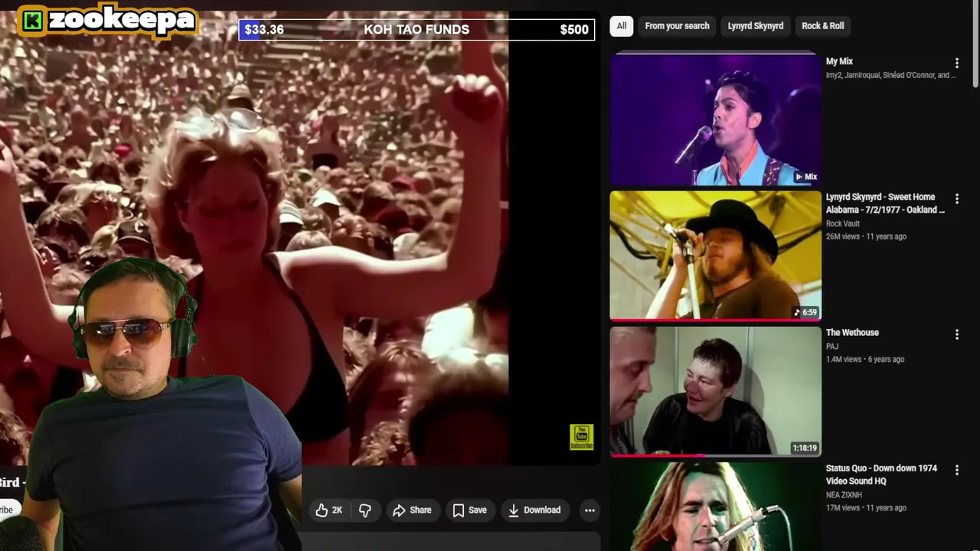This screenshot has width=980, height=551.
Task: Click 26M views text under Rock Vault
Action: click(x=866, y=236)
